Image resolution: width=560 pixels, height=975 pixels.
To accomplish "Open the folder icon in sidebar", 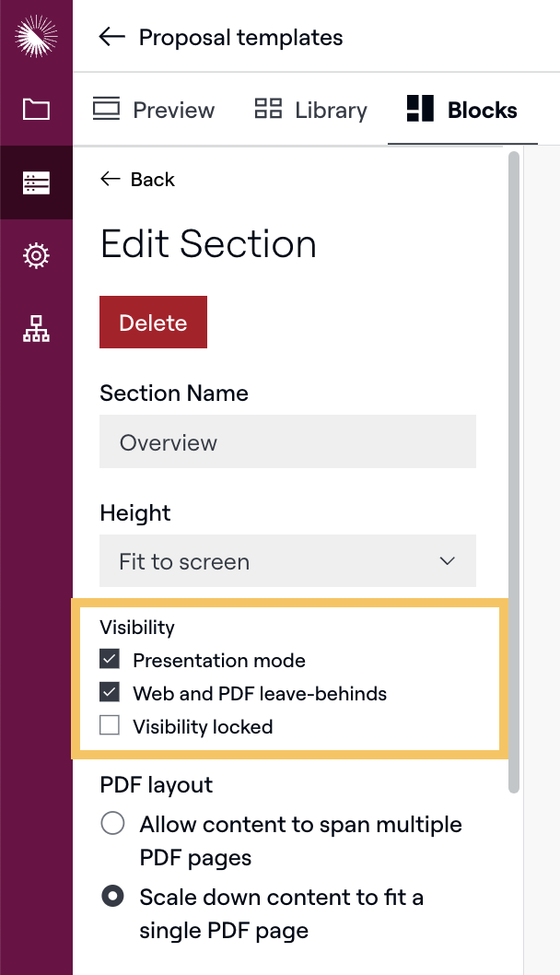I will coord(36,110).
